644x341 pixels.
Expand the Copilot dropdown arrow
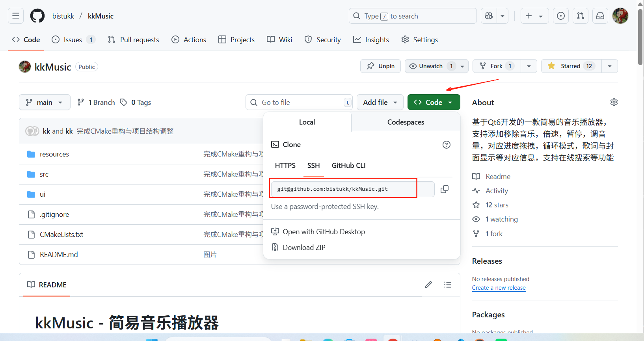pos(503,16)
